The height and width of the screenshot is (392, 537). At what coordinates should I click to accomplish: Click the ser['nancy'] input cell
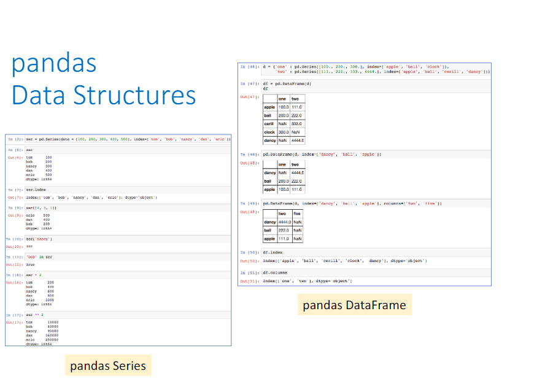click(x=128, y=239)
